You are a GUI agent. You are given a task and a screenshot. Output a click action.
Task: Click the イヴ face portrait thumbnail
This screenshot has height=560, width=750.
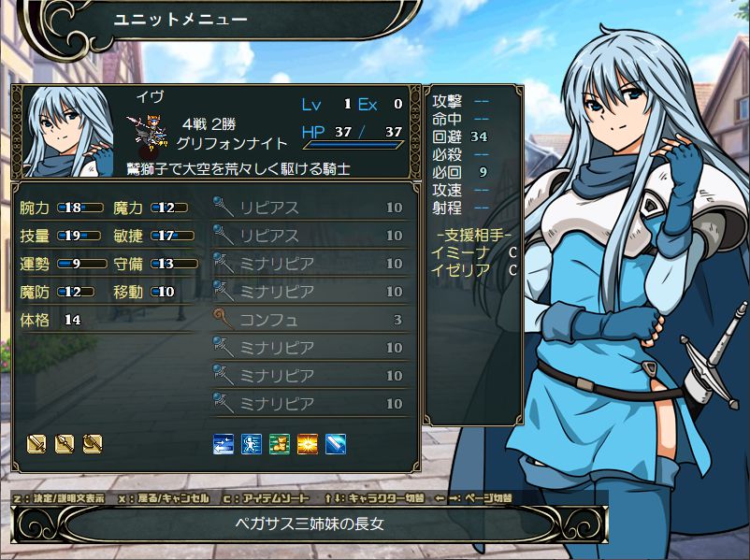pyautogui.click(x=68, y=132)
